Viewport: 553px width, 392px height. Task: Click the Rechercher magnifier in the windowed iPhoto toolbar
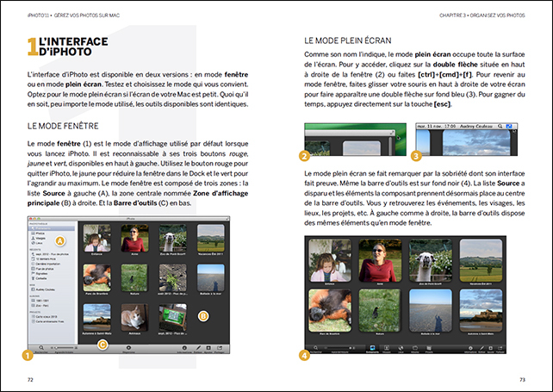click(41, 348)
